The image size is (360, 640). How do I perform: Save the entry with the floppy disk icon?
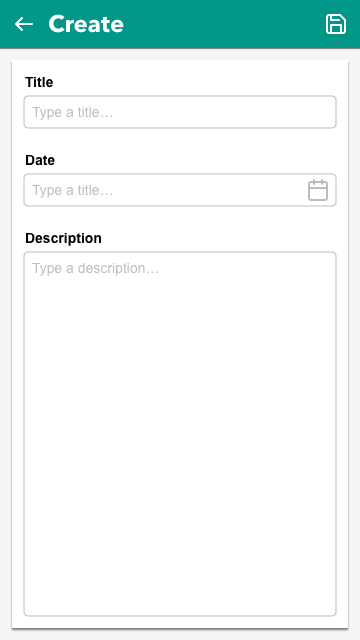(x=336, y=24)
